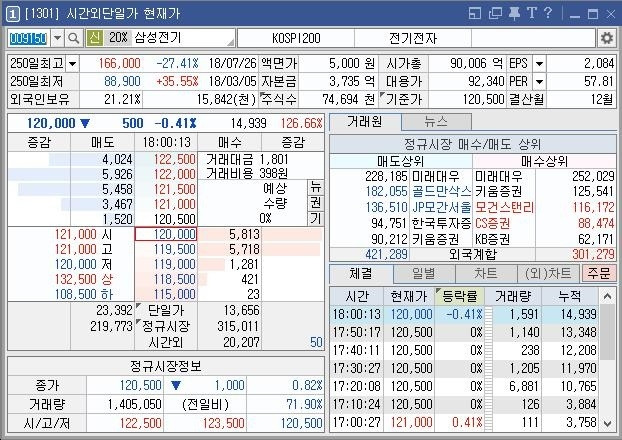The height and width of the screenshot is (440, 622).
Task: Expand the stock code history dropdown
Action: [x=56, y=37]
